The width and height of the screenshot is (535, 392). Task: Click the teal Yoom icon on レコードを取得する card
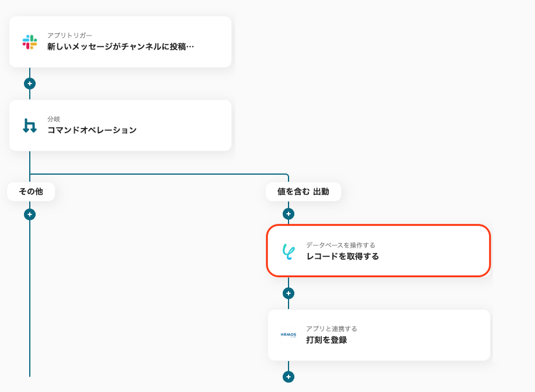pyautogui.click(x=289, y=251)
